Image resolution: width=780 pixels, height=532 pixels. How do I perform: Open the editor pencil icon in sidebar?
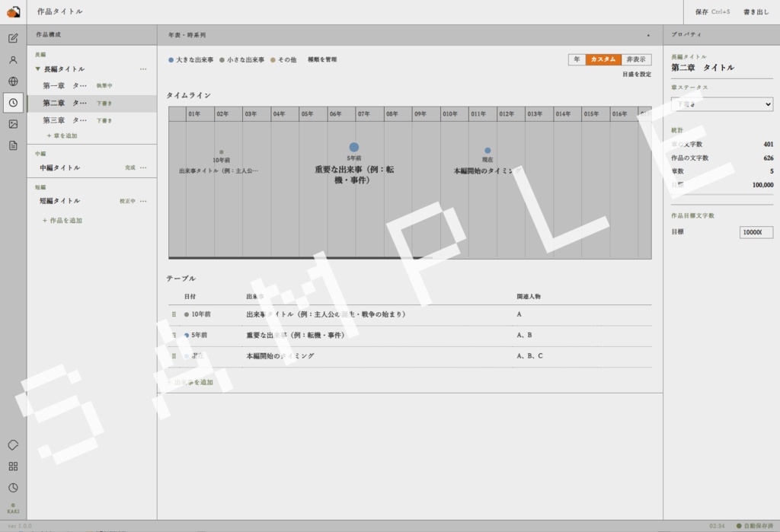(x=14, y=38)
